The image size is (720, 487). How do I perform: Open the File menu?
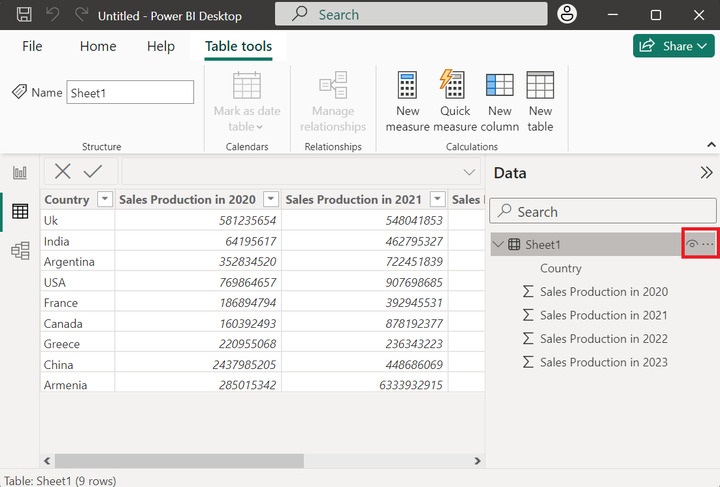click(32, 46)
